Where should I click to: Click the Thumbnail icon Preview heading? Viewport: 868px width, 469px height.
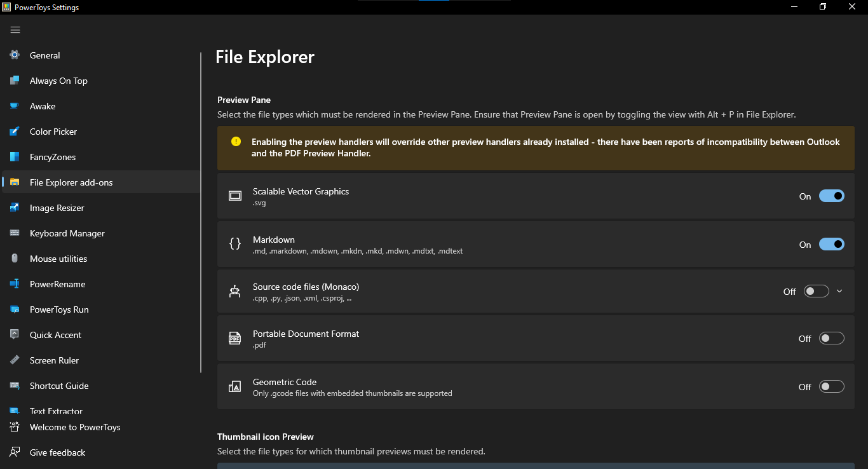[266, 437]
